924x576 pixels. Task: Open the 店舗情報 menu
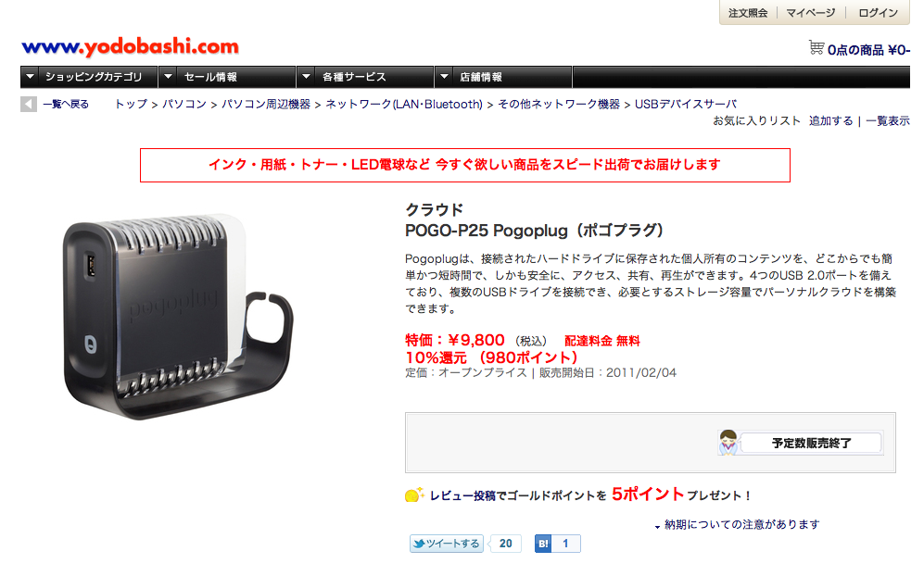[502, 77]
